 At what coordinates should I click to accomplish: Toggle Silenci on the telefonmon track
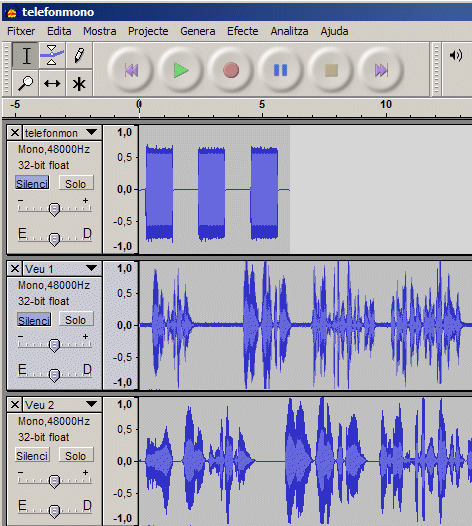[32, 183]
